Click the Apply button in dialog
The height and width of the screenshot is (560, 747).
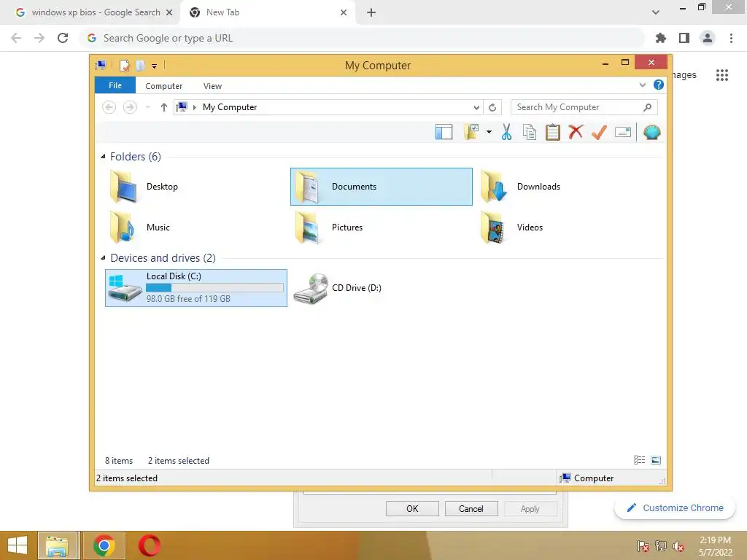coord(530,508)
